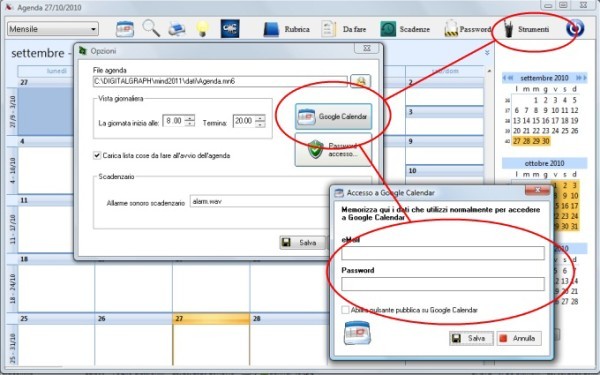This screenshot has height=375, width=600.
Task: Toggle the pubblica su Google Calendar checkbox
Action: (x=345, y=310)
